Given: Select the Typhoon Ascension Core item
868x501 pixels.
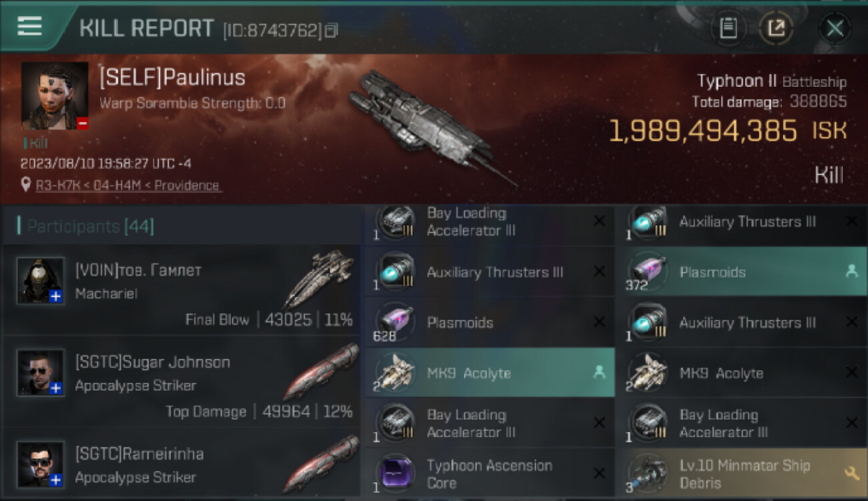Looking at the screenshot, I should pyautogui.click(x=489, y=474).
